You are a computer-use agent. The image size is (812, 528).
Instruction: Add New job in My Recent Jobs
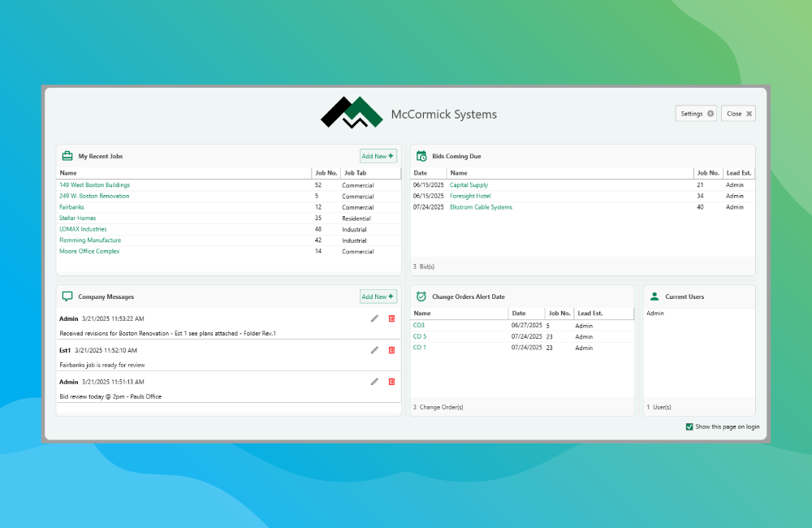tap(378, 156)
